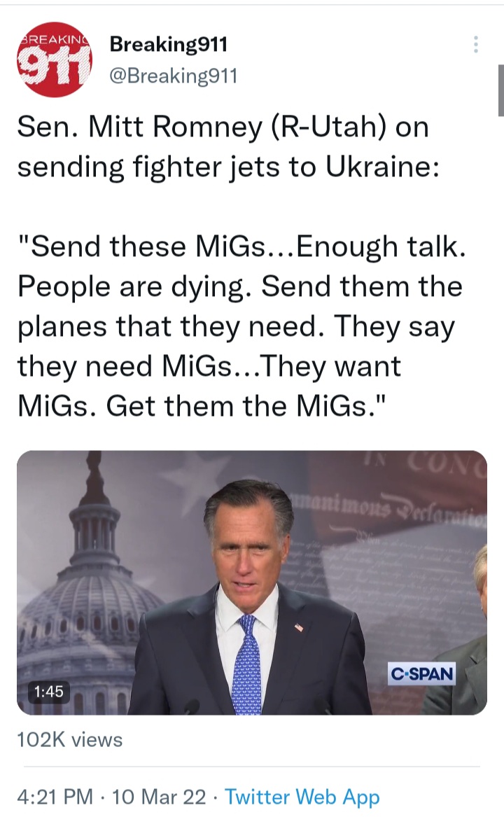Open the Twitter Web App source link
Viewport: 504px width, 817px height.
pyautogui.click(x=302, y=797)
